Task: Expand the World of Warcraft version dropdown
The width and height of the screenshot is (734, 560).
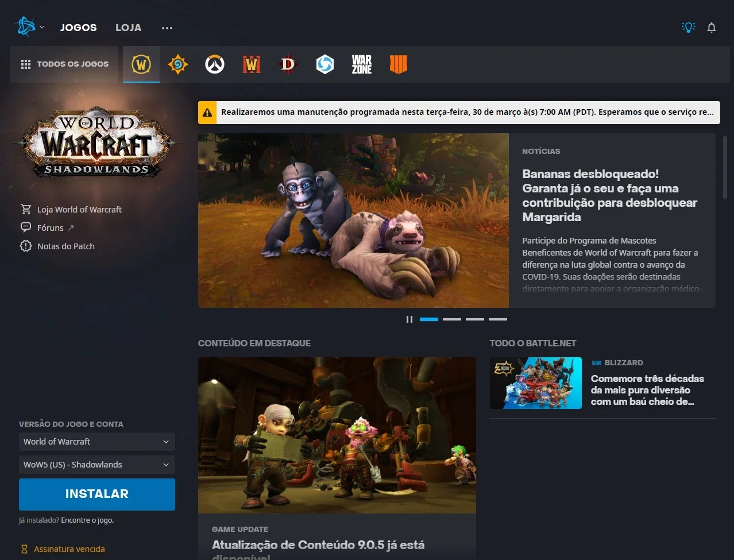Action: point(97,442)
